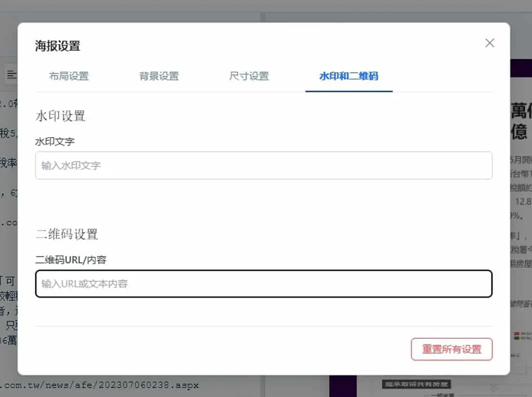Click the 二维码设置 section heading

[67, 234]
